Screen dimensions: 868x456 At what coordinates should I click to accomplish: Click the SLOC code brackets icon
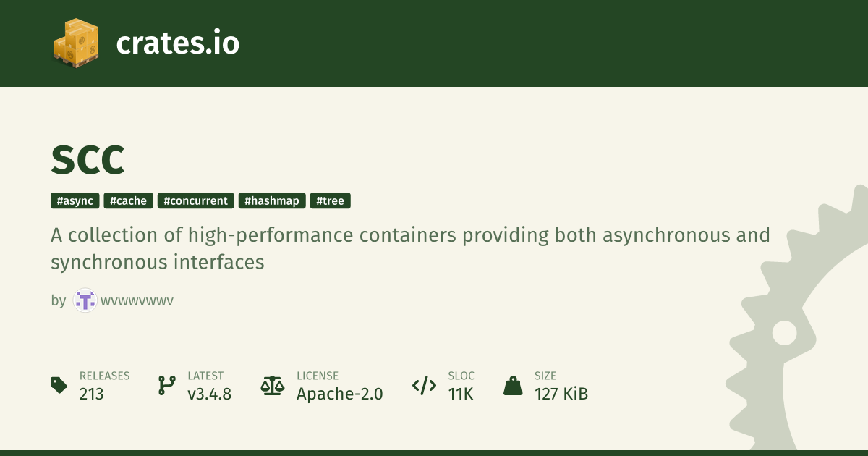[x=424, y=385]
